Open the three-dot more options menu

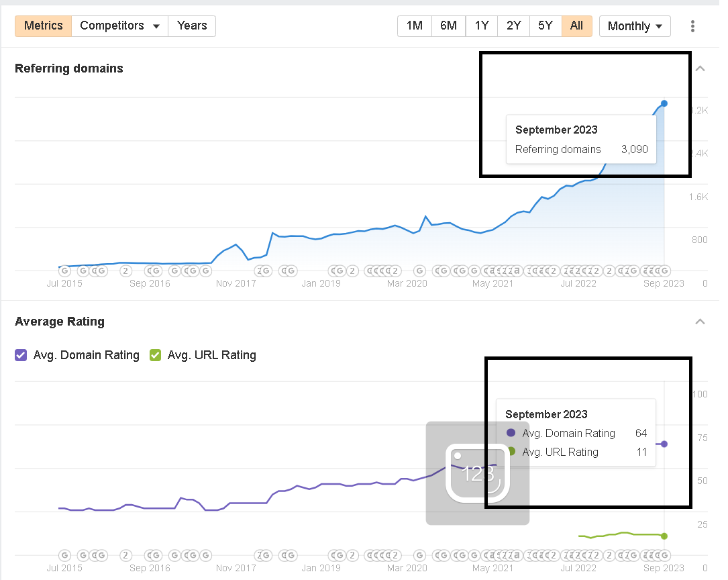click(x=692, y=26)
